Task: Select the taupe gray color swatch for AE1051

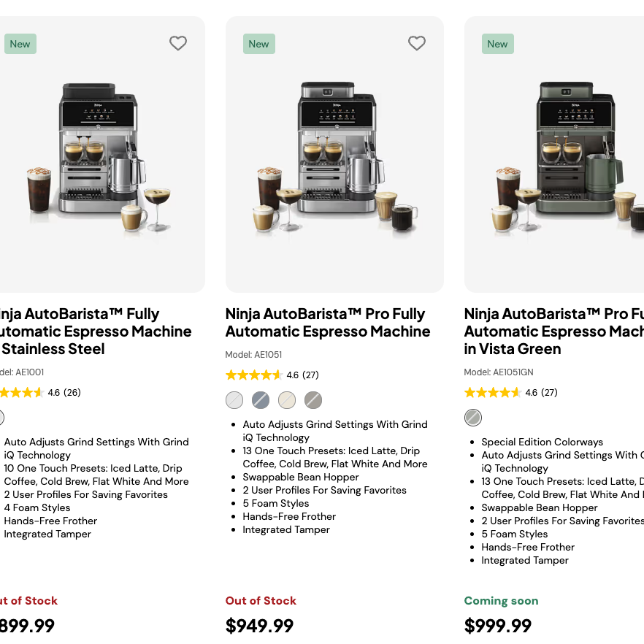Action: [313, 400]
